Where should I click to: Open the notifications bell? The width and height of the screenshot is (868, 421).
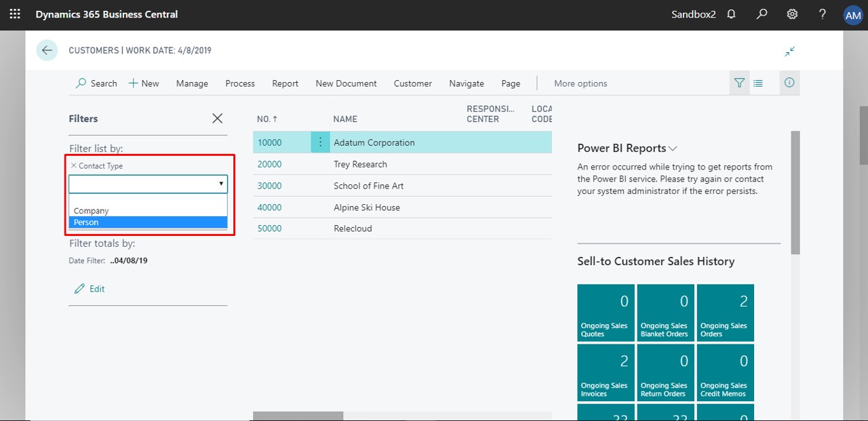[731, 14]
